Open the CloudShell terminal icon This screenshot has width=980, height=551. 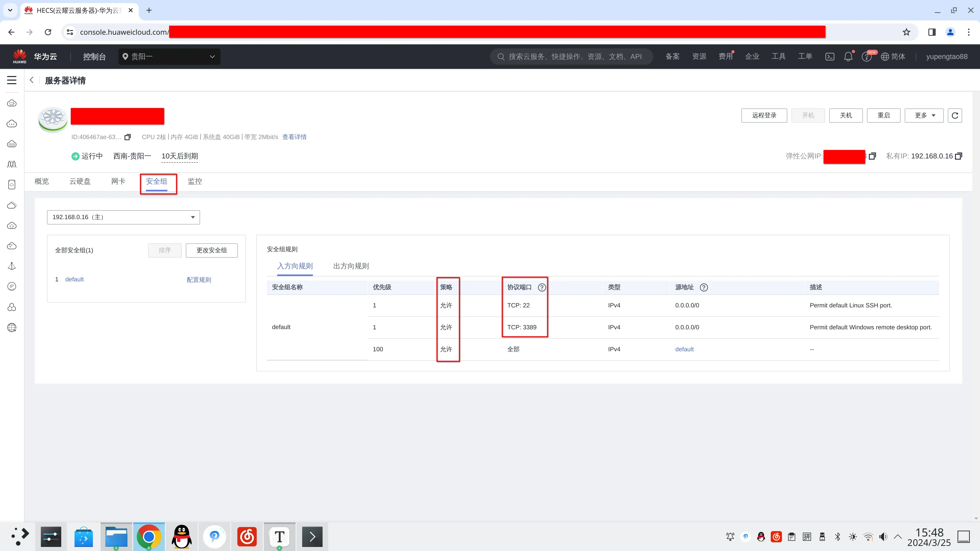(830, 57)
